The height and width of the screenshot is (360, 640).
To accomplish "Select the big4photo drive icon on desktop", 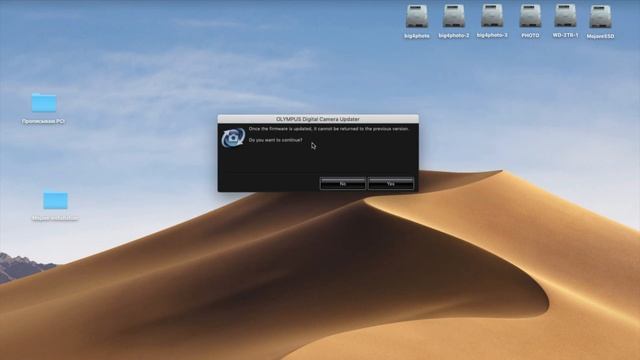I will coord(417,17).
